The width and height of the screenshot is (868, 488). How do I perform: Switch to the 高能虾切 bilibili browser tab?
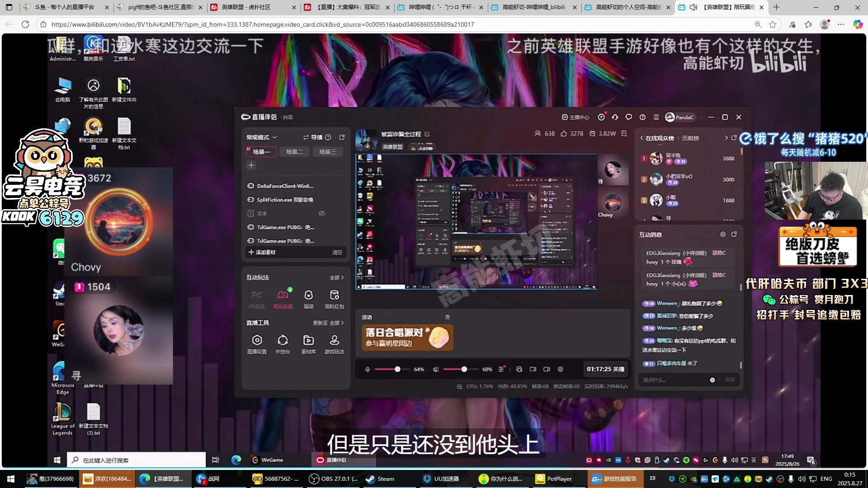click(533, 7)
